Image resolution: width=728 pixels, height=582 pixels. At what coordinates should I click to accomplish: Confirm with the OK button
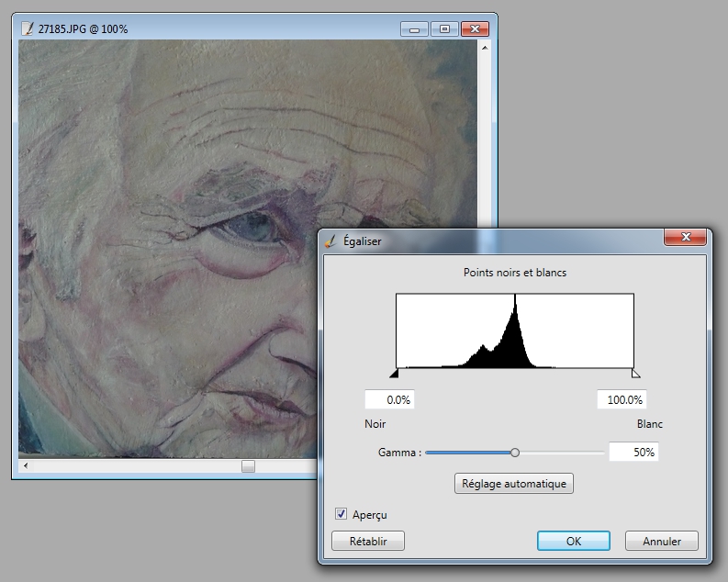pos(574,542)
